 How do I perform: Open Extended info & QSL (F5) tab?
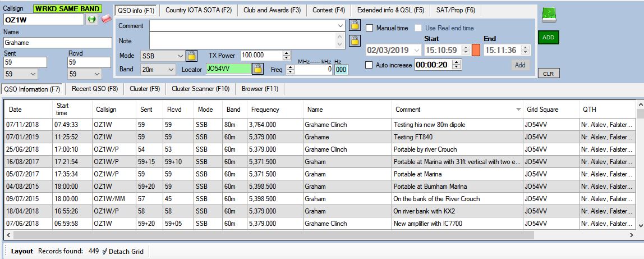pos(390,10)
